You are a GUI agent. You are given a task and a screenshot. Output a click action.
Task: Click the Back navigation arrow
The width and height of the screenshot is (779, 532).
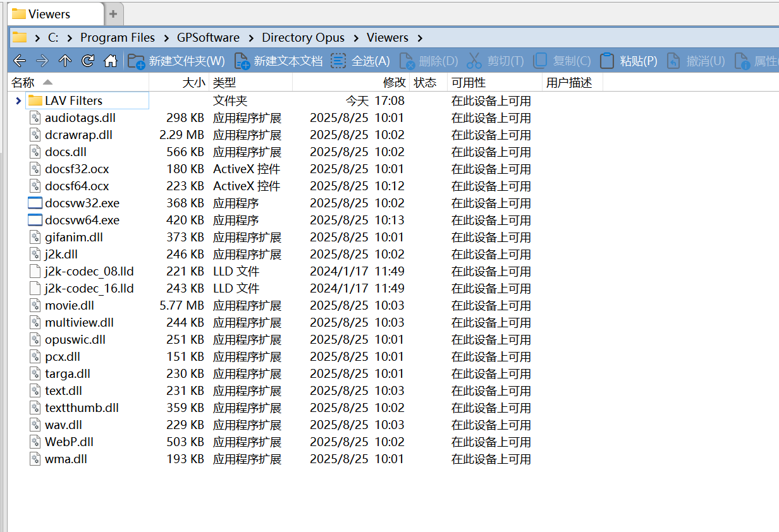click(x=20, y=61)
